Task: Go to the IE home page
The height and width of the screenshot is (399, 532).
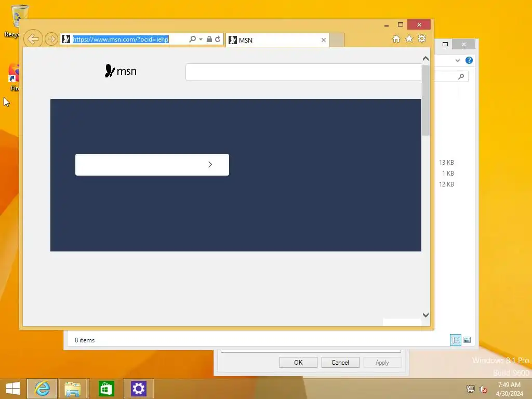Action: [x=396, y=38]
